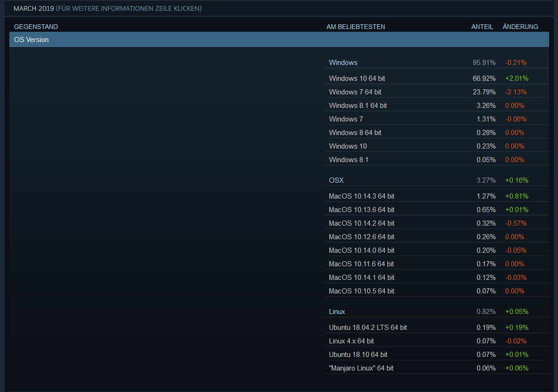
Task: Click the ÄNDERUNG column header
Action: tap(520, 27)
